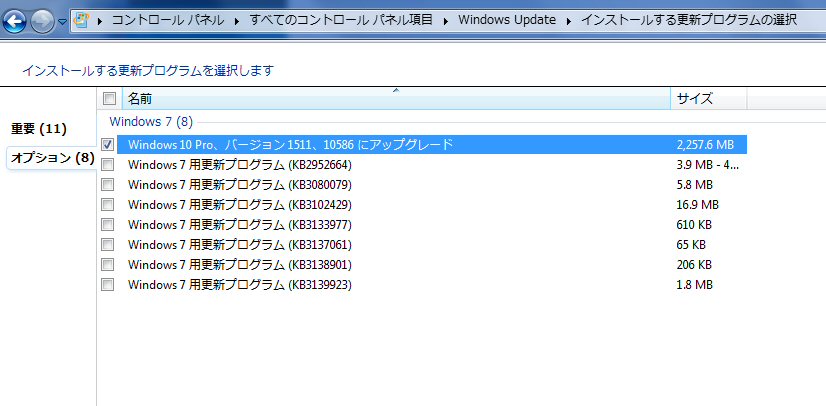Select the KB3138901 update name
The width and height of the screenshot is (826, 406).
coord(240,264)
